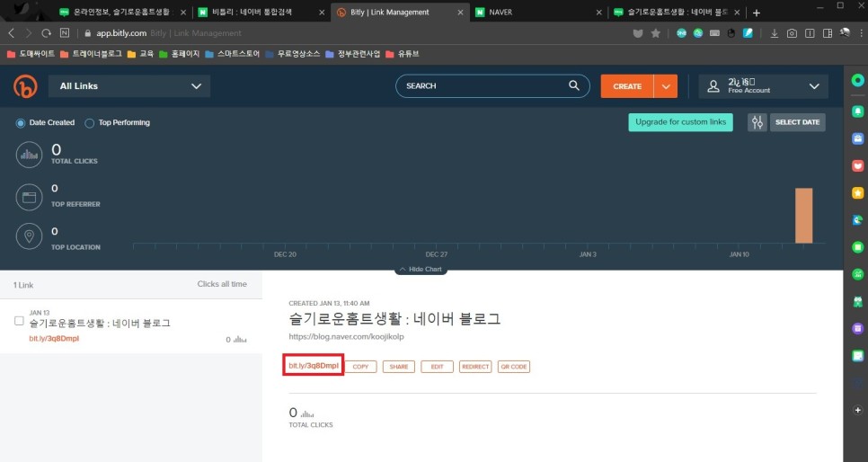Click the COPY button
The image size is (868, 462).
click(360, 367)
